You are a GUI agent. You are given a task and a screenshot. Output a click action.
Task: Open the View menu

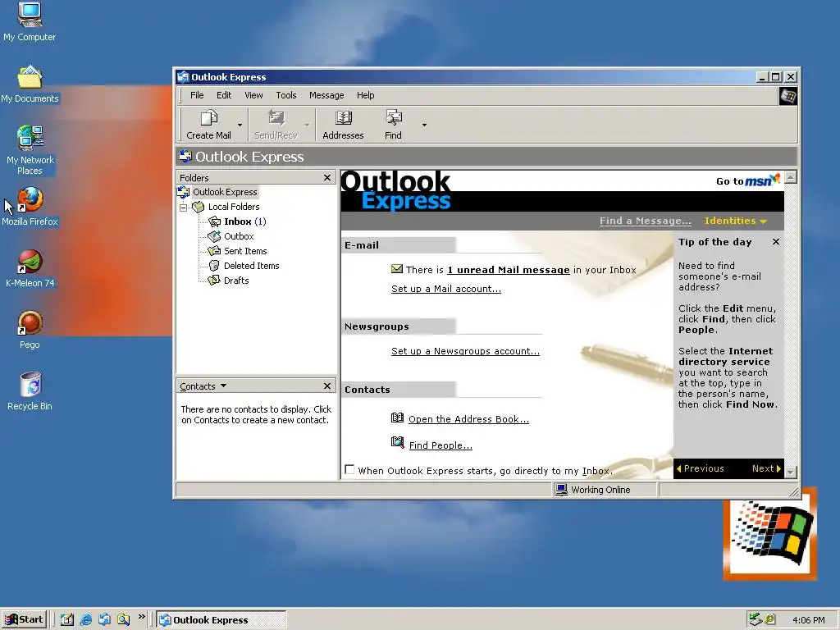254,95
